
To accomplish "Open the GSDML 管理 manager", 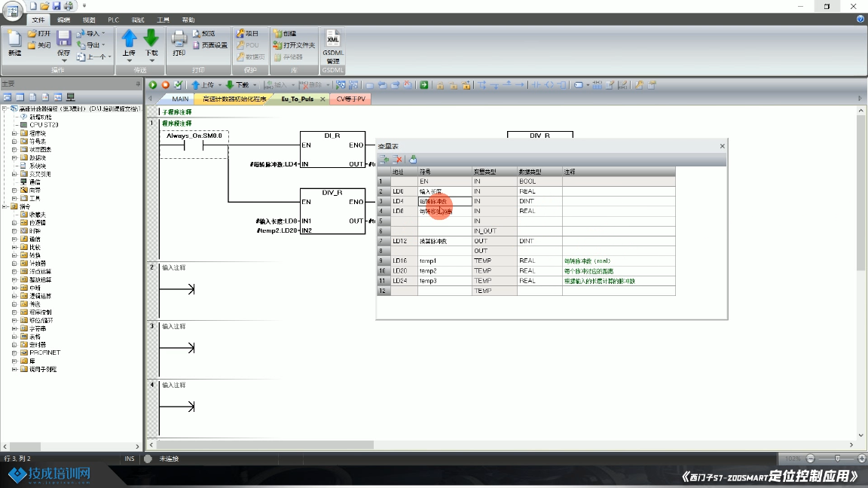I will [x=333, y=45].
